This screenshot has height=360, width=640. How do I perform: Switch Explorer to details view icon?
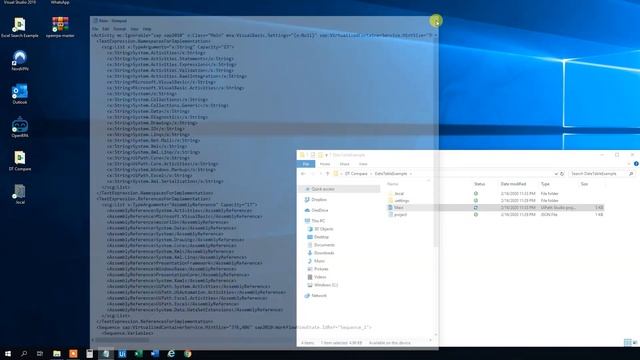click(x=627, y=342)
